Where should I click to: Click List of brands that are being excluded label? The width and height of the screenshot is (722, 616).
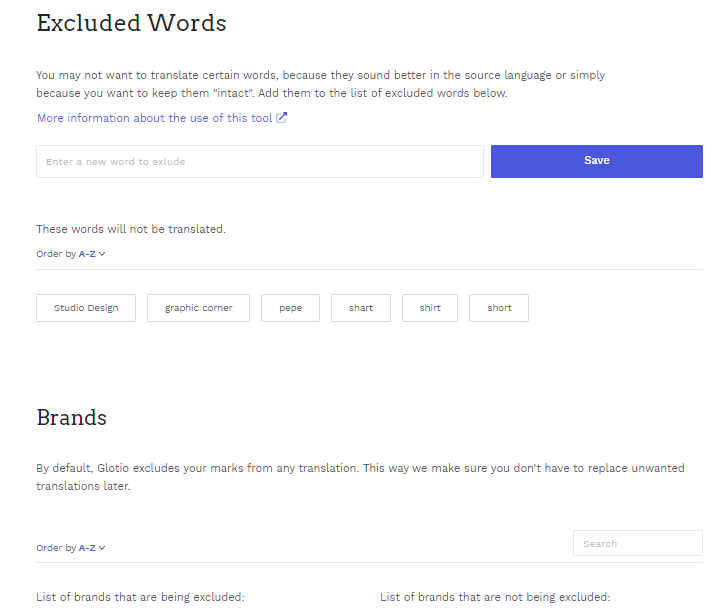coord(140,597)
